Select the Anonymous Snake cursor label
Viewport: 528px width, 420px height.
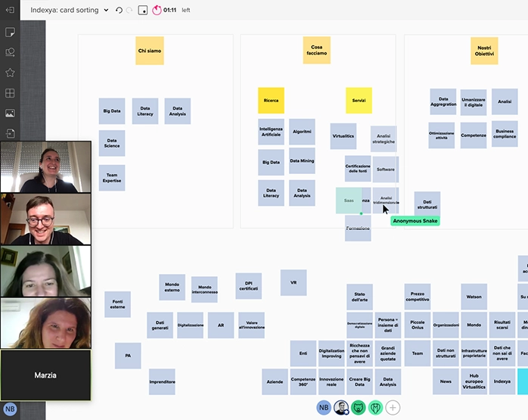tap(415, 220)
